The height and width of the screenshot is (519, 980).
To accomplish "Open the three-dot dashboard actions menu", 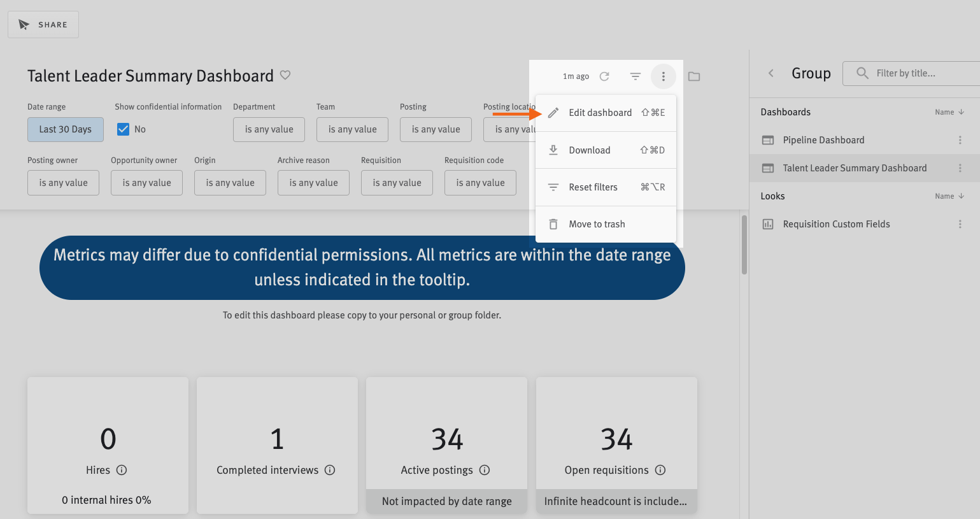I will 664,76.
